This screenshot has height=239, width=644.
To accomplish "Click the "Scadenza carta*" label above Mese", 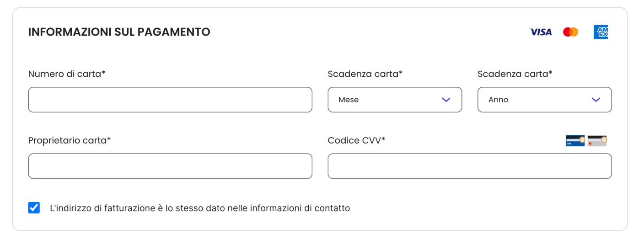I will [x=365, y=74].
